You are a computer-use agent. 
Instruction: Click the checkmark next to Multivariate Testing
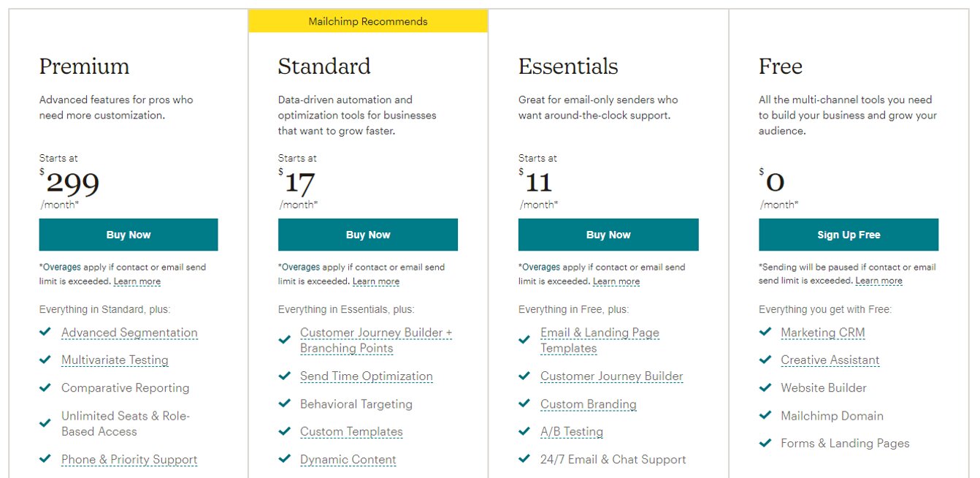tap(45, 360)
